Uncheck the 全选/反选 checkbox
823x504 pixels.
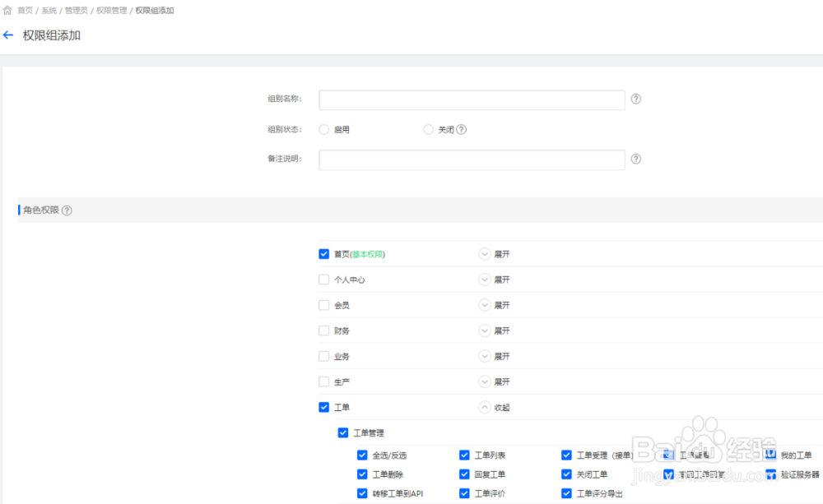361,454
